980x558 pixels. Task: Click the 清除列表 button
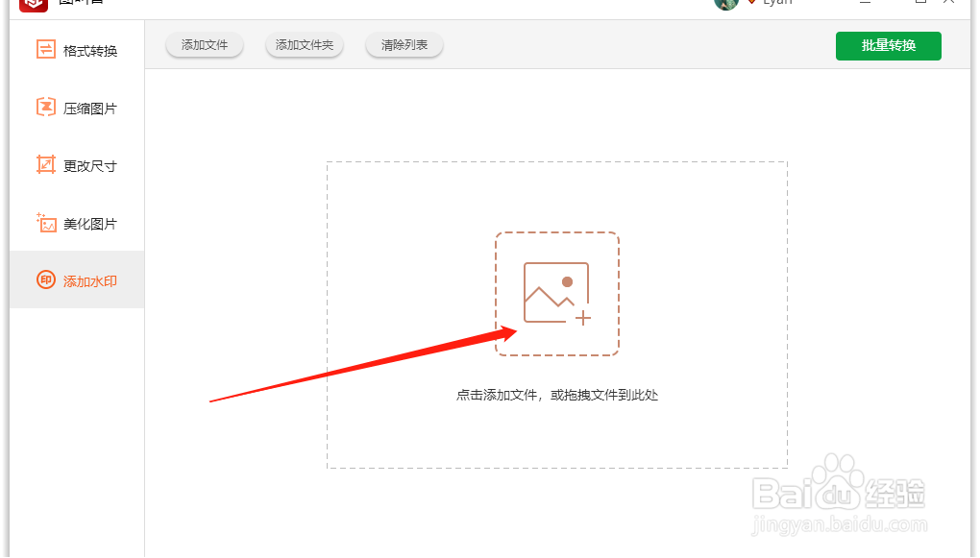[404, 45]
